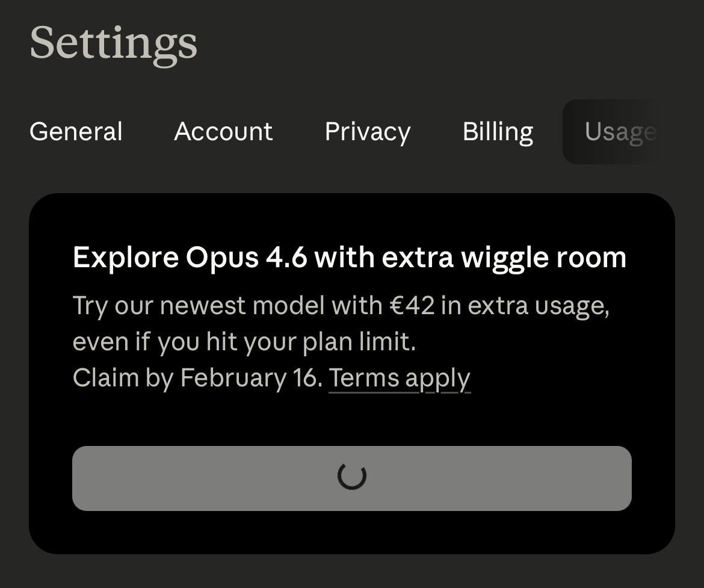Click the word 'Opus' in the headline
The image size is (704, 588).
222,258
